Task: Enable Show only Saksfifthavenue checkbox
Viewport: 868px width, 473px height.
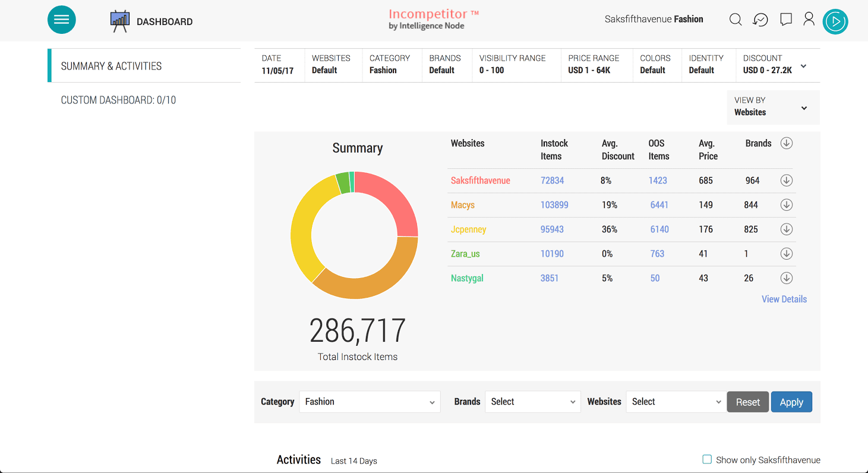Action: [x=707, y=459]
